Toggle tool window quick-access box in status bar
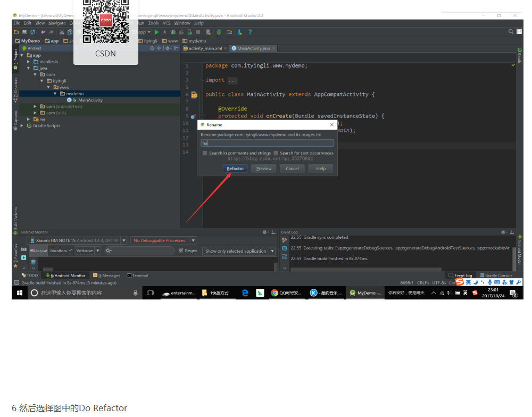Image resolution: width=532 pixels, height=417 pixels. tap(16, 282)
